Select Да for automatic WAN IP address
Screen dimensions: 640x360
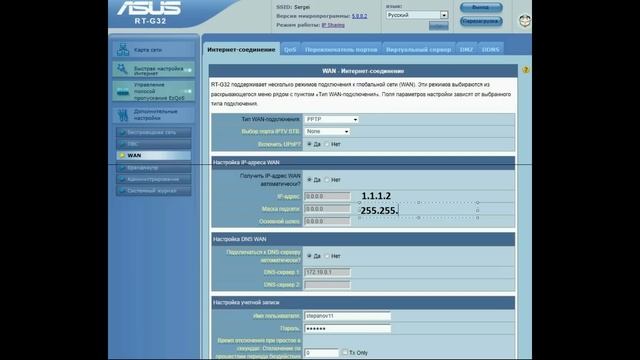(x=309, y=180)
